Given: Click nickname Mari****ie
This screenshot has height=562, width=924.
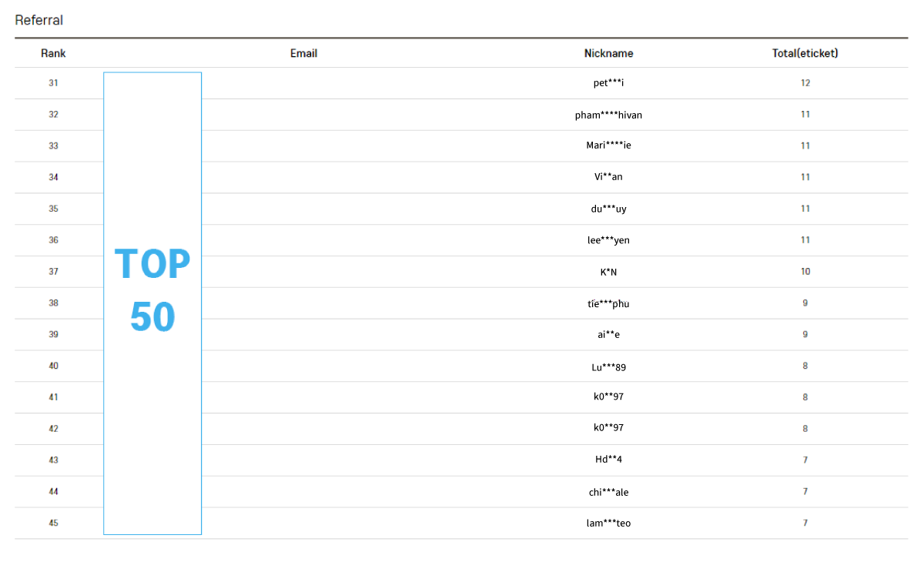Looking at the screenshot, I should [608, 146].
